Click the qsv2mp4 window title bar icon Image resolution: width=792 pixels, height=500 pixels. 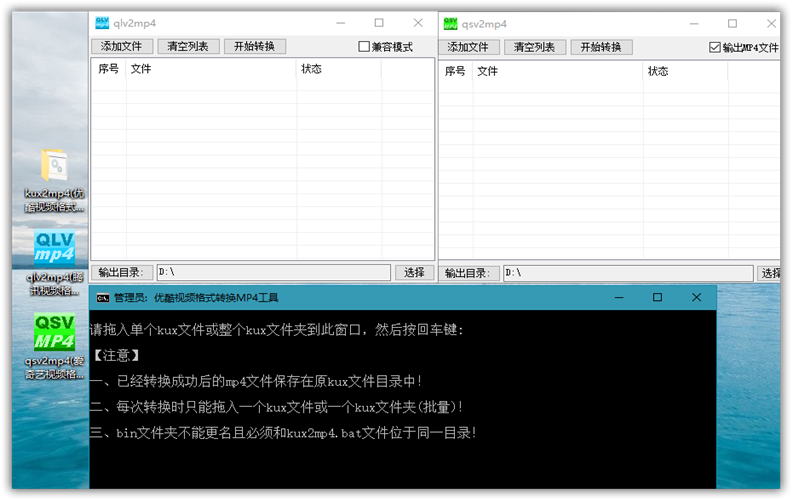[451, 24]
